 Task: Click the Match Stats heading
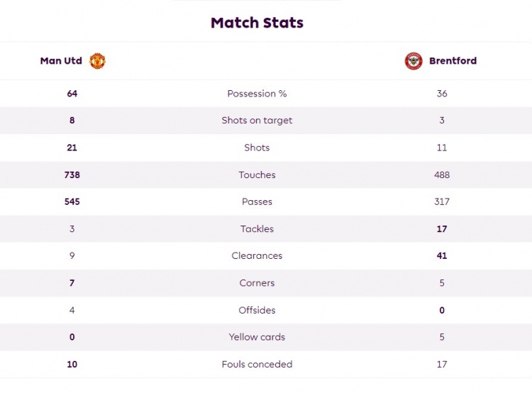point(257,23)
